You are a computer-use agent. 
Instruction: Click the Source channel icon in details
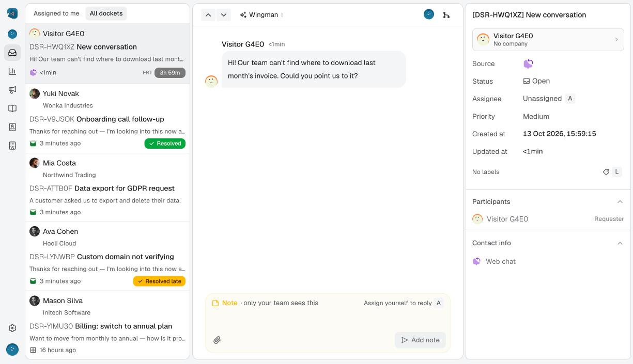[x=528, y=64]
